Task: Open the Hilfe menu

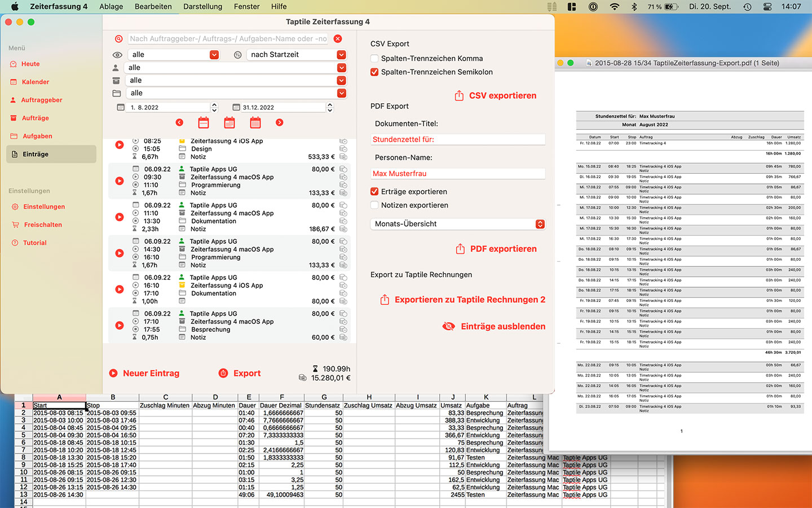Action: point(279,7)
